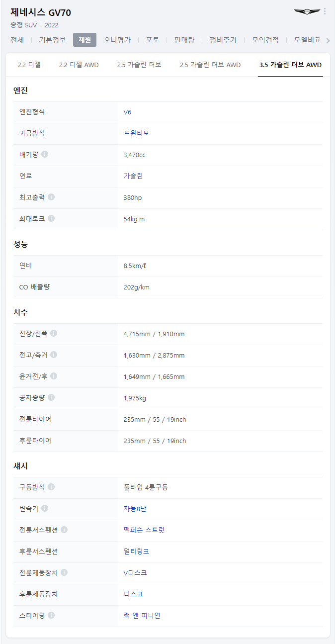Open the 포토 tab
This screenshot has height=644, width=335.
pos(153,40)
